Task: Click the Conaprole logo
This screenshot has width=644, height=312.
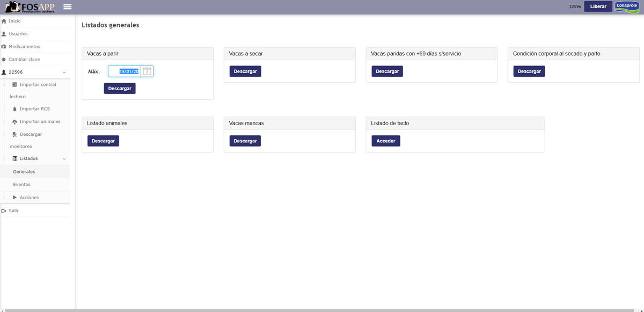Action: click(626, 6)
